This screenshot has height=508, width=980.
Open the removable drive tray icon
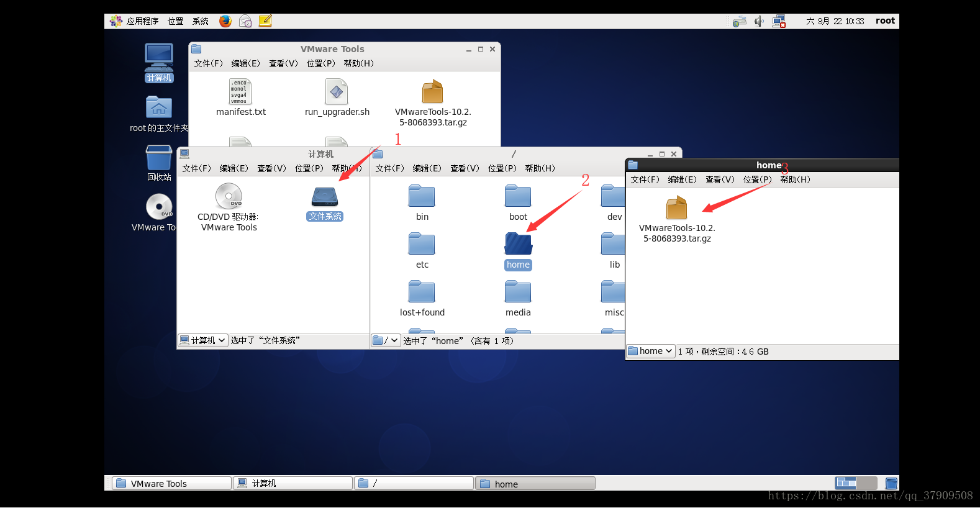(x=739, y=22)
